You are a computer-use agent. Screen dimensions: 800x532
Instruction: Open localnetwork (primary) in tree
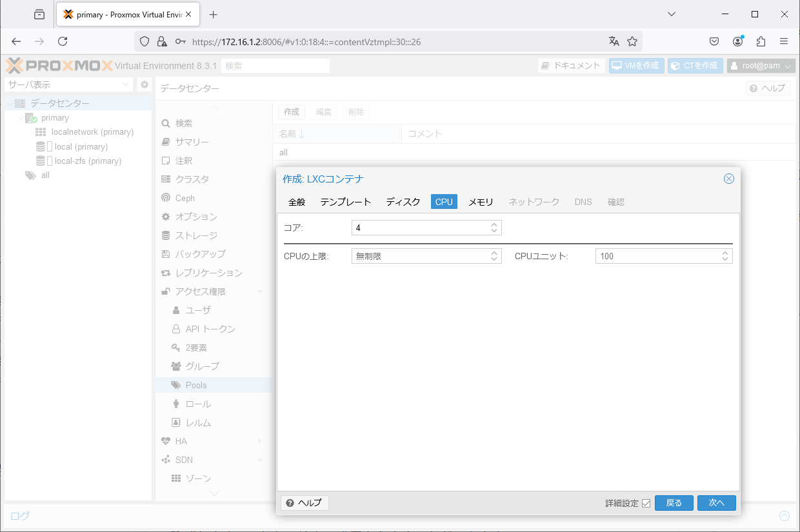tap(92, 132)
